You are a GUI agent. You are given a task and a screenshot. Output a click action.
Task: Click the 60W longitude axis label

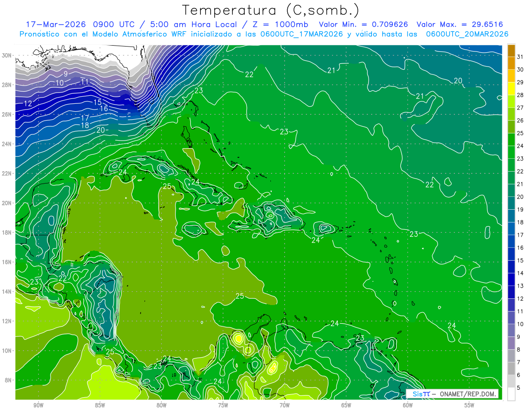tap(407, 405)
